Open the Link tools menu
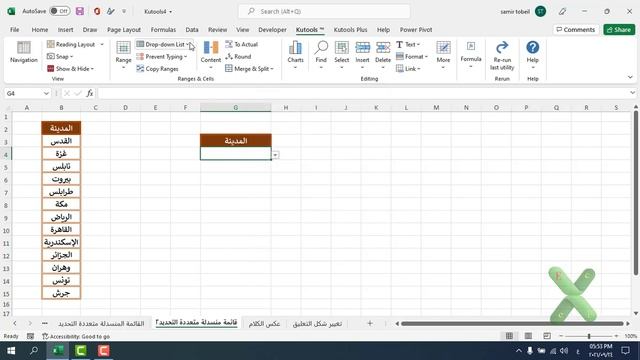Image resolution: width=640 pixels, height=360 pixels. point(408,69)
